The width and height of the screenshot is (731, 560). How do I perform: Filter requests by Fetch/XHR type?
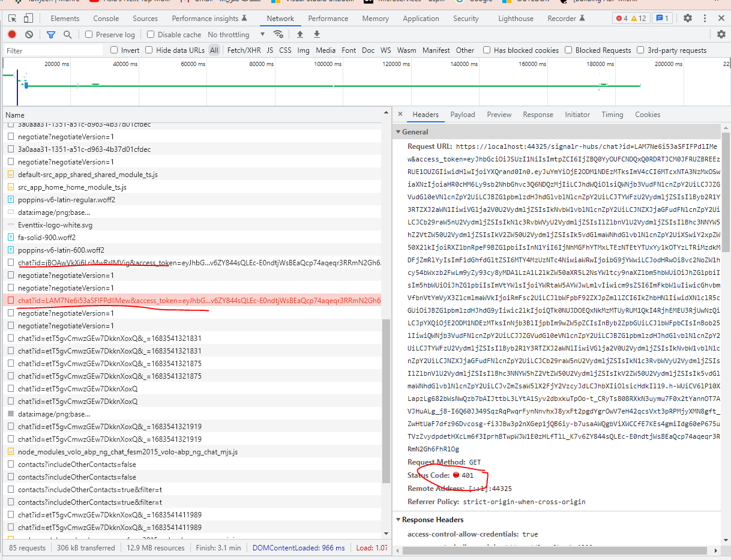[244, 50]
